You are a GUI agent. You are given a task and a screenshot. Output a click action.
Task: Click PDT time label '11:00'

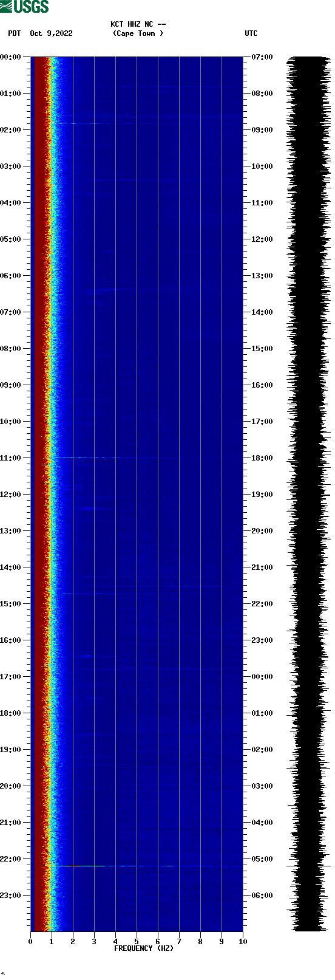point(11,458)
